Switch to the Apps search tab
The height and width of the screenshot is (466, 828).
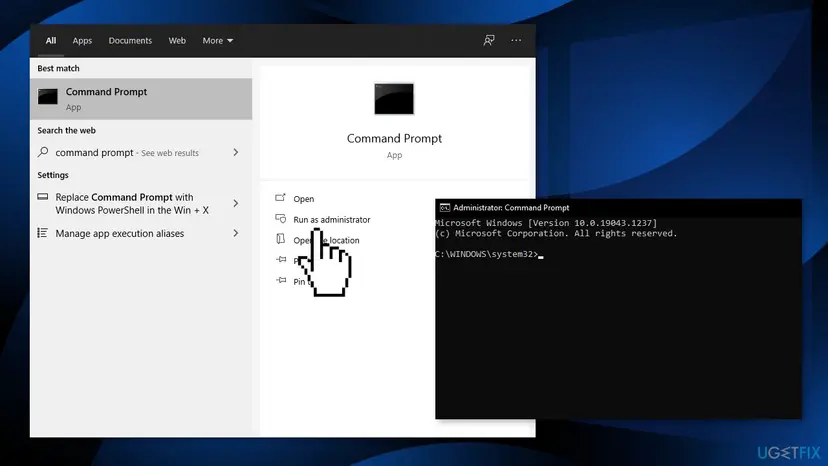[x=82, y=41]
